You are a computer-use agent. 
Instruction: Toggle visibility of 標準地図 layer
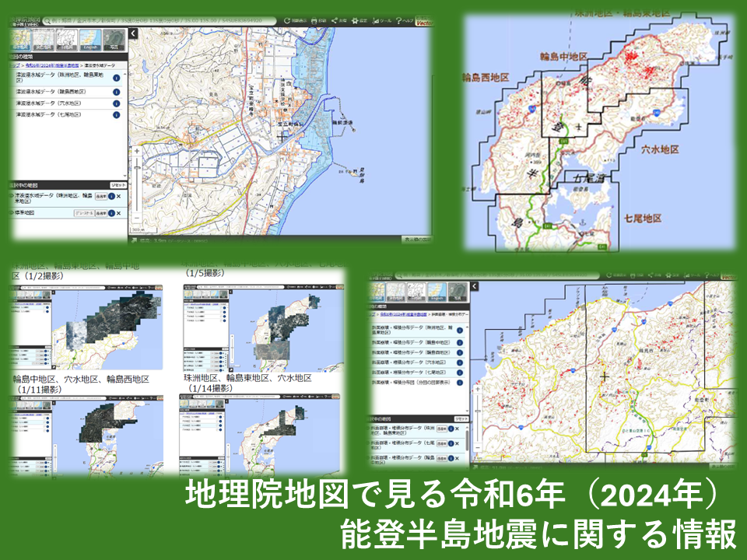pyautogui.click(x=12, y=213)
